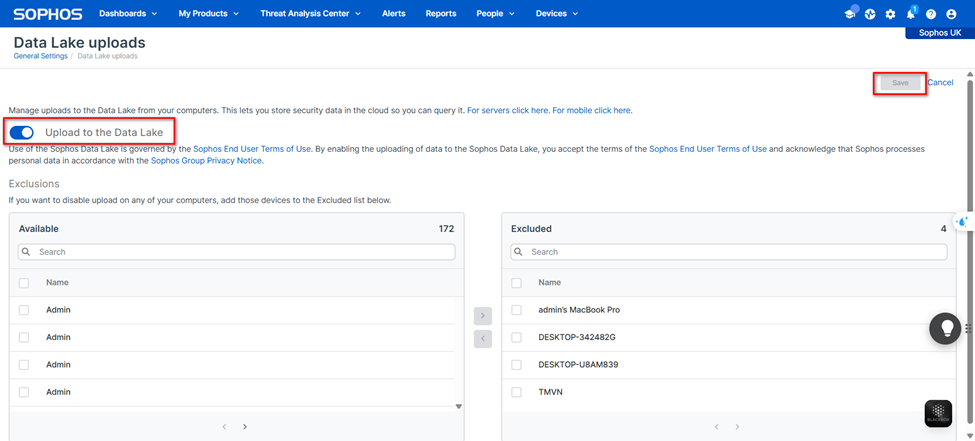Check the box for DESKTOP-342482G
Viewport: 975px width, 441px height.
point(516,338)
